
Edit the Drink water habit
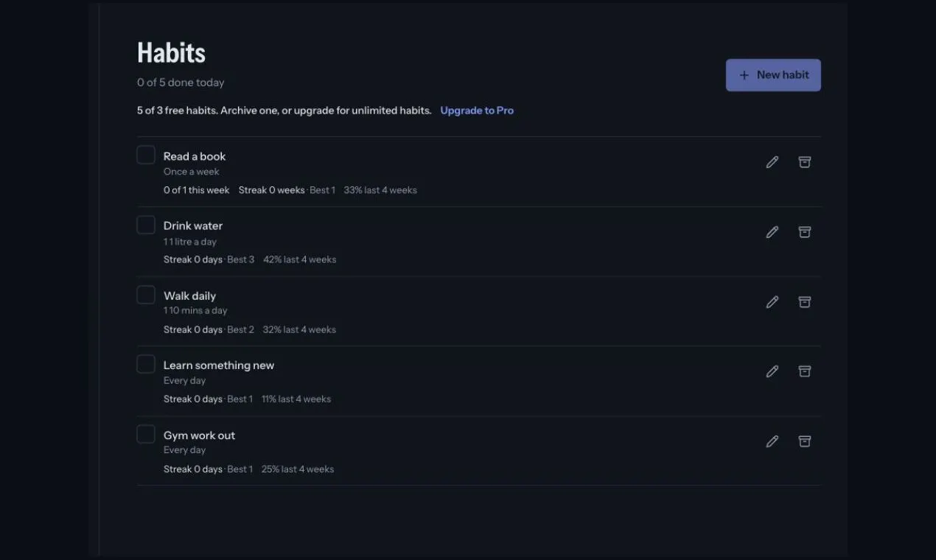pyautogui.click(x=772, y=232)
